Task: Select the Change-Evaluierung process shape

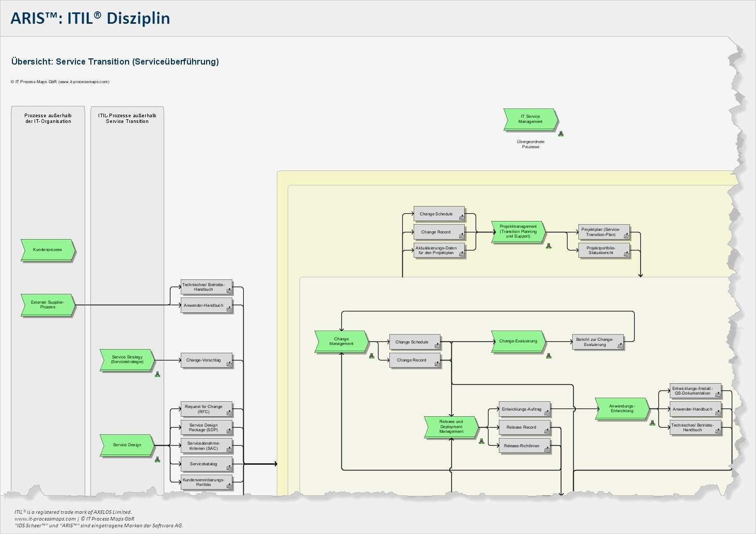Action: point(518,341)
